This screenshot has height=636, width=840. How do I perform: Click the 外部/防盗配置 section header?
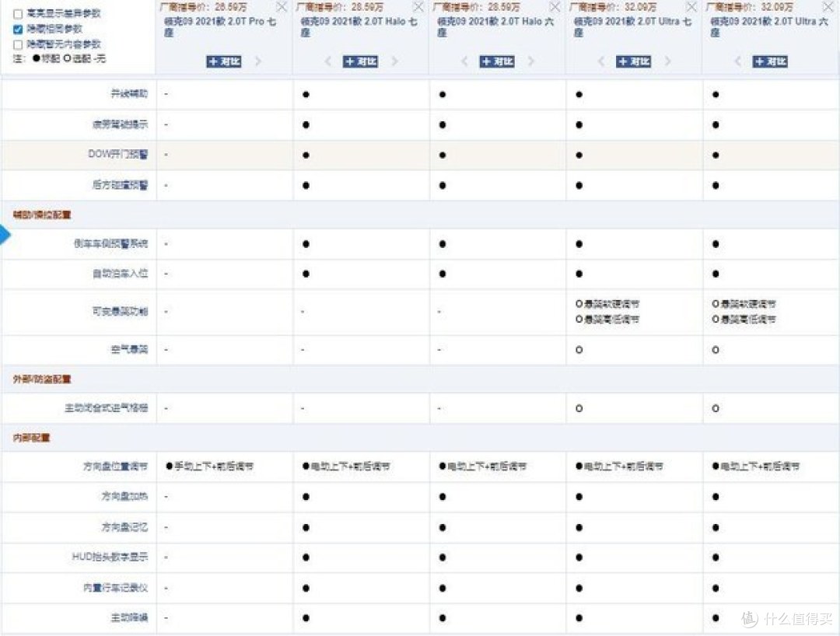42,379
